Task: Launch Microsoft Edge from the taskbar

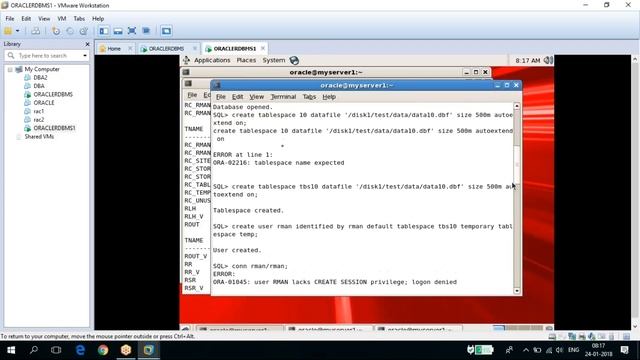Action: [x=80, y=350]
